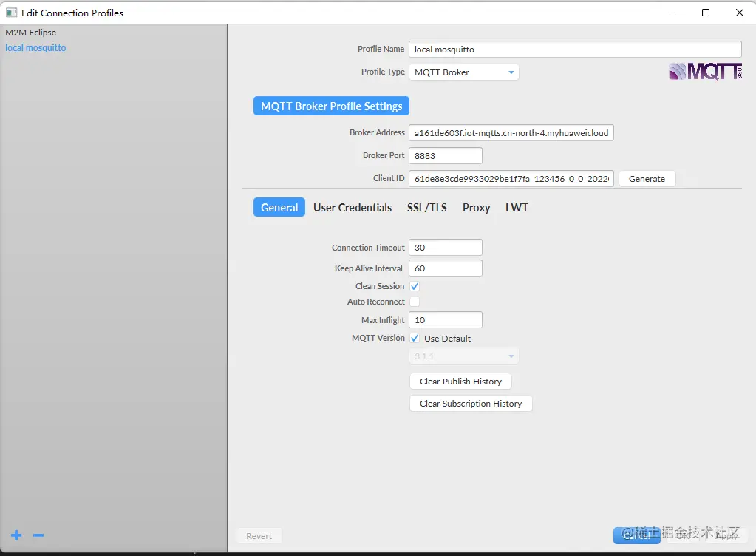Click the Profile Type label

(383, 72)
